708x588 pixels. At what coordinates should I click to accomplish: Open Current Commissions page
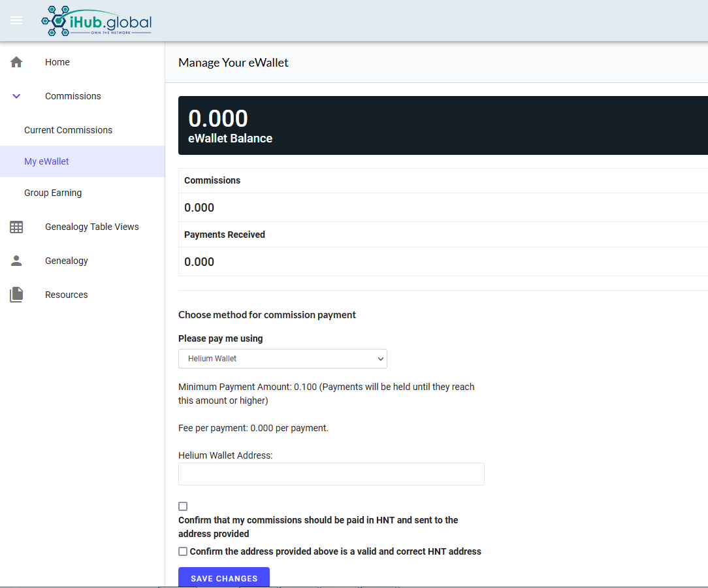[68, 130]
